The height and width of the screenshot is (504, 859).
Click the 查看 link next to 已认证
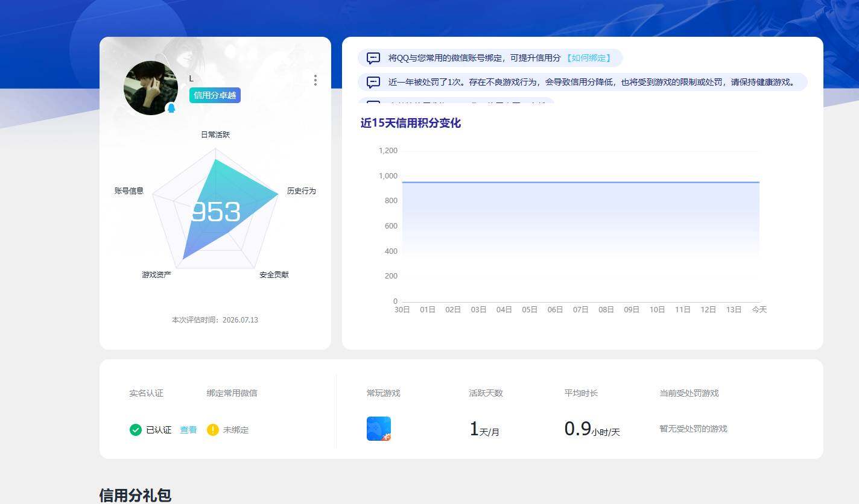click(x=188, y=430)
